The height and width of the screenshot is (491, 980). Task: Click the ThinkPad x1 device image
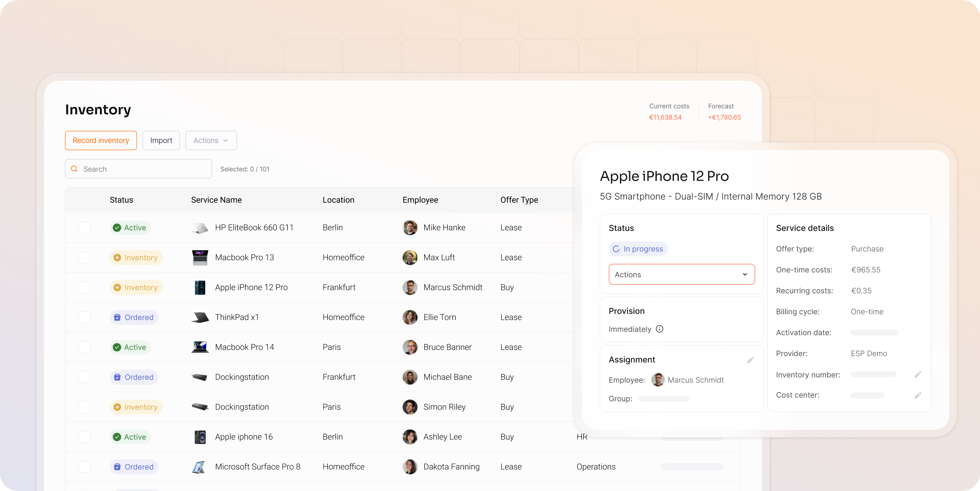[x=200, y=317]
